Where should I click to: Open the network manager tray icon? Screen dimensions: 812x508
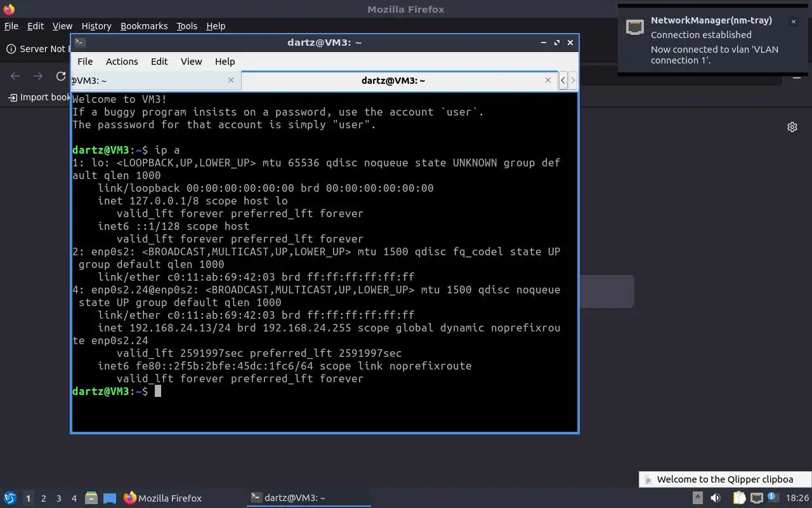coord(756,498)
